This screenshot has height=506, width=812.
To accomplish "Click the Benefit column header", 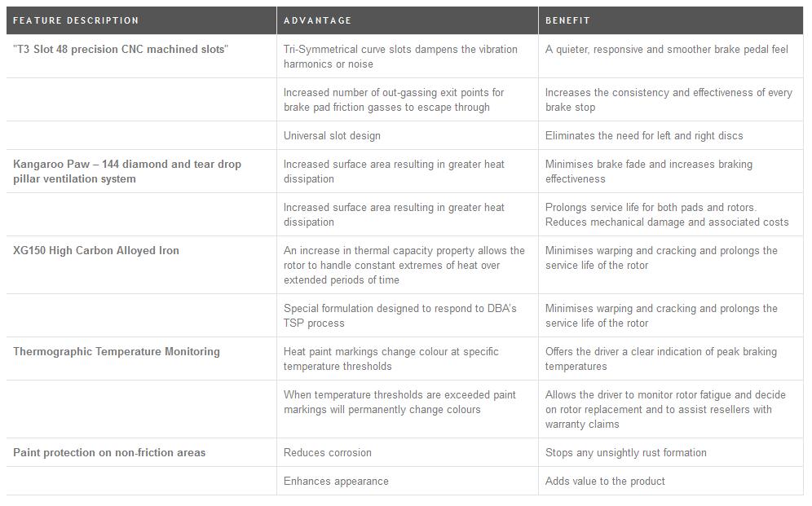I will pyautogui.click(x=567, y=20).
